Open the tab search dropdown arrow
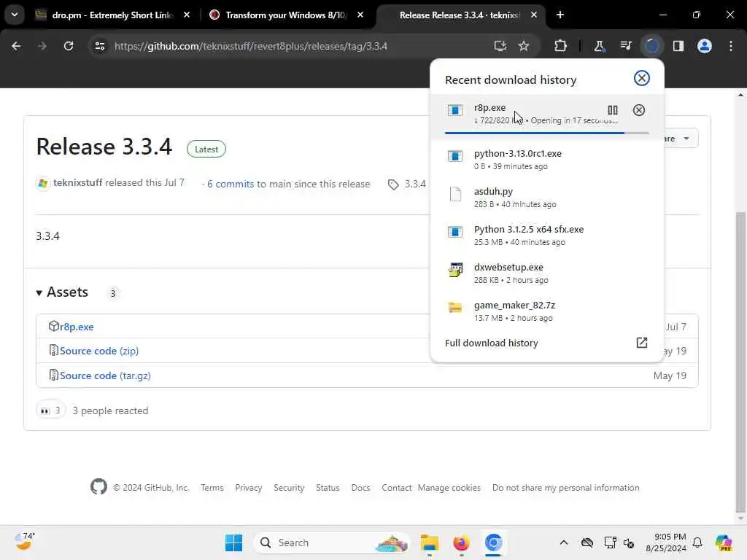Image resolution: width=747 pixels, height=560 pixels. click(x=15, y=15)
